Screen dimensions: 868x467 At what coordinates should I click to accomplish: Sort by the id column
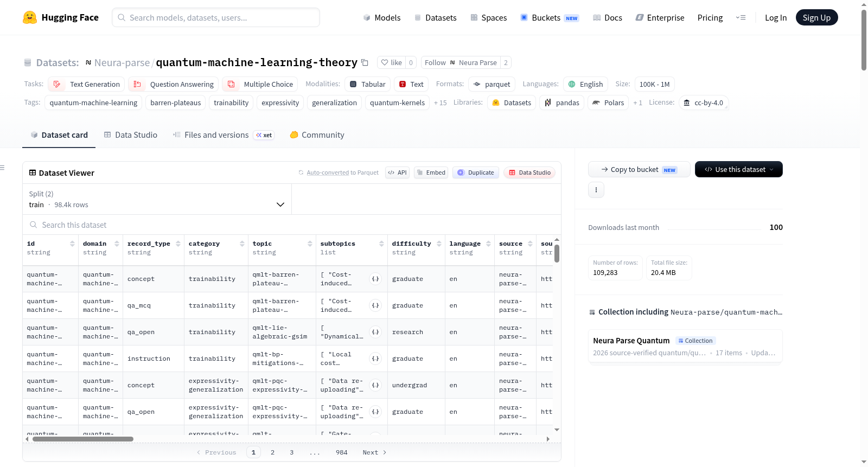point(72,244)
